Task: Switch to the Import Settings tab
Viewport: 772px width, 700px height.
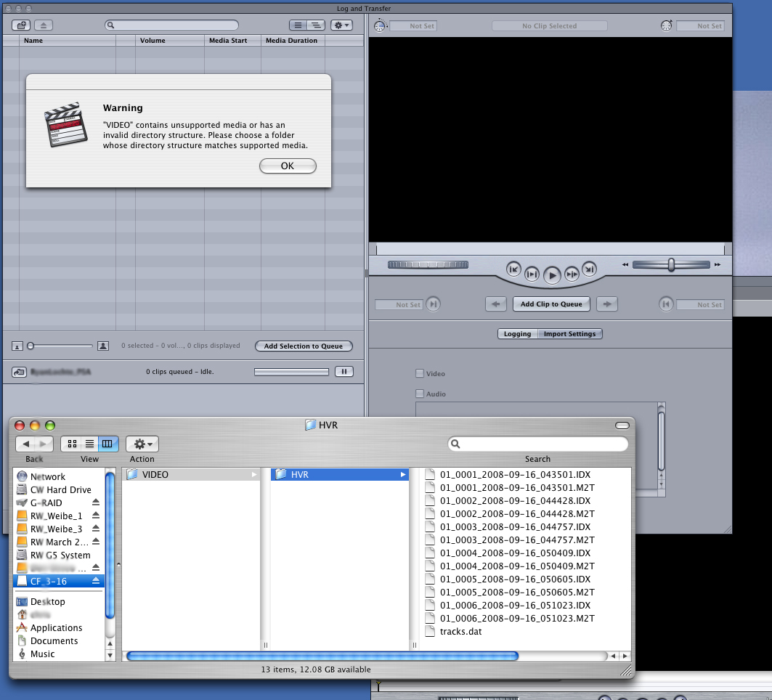Action: (570, 334)
